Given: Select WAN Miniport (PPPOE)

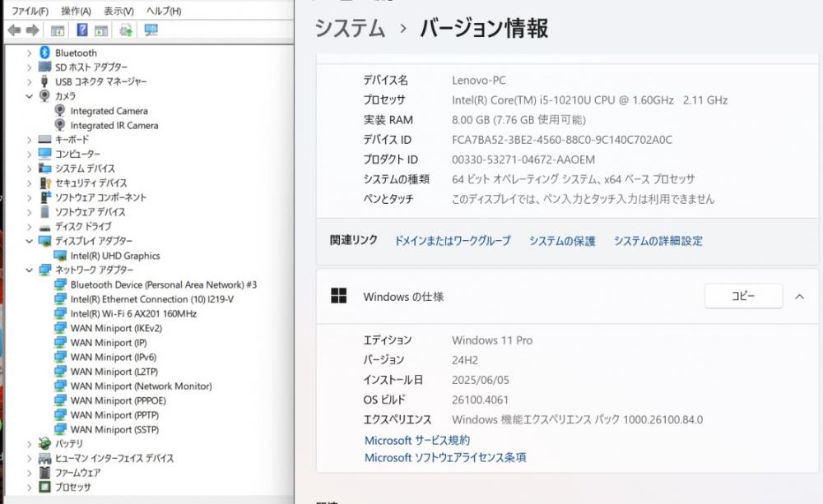Looking at the screenshot, I should [118, 400].
